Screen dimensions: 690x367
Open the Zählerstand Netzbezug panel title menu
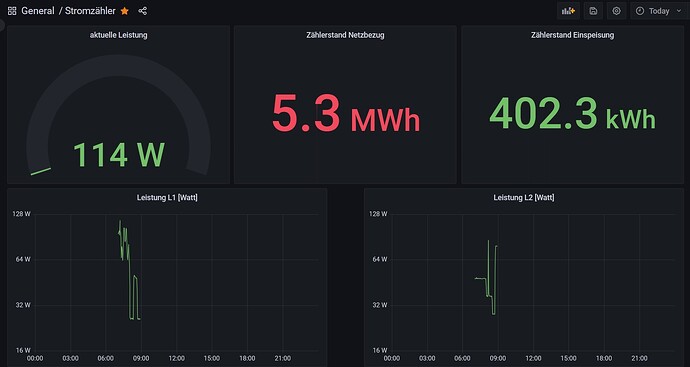(345, 35)
